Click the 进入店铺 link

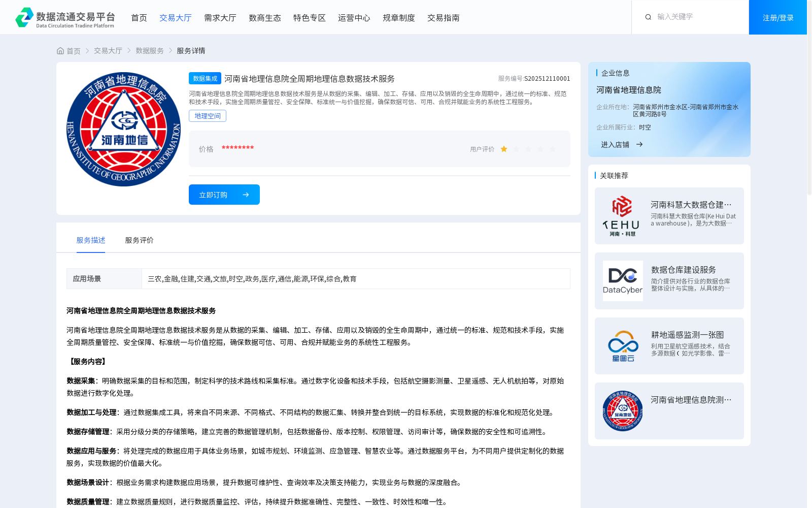click(x=615, y=144)
